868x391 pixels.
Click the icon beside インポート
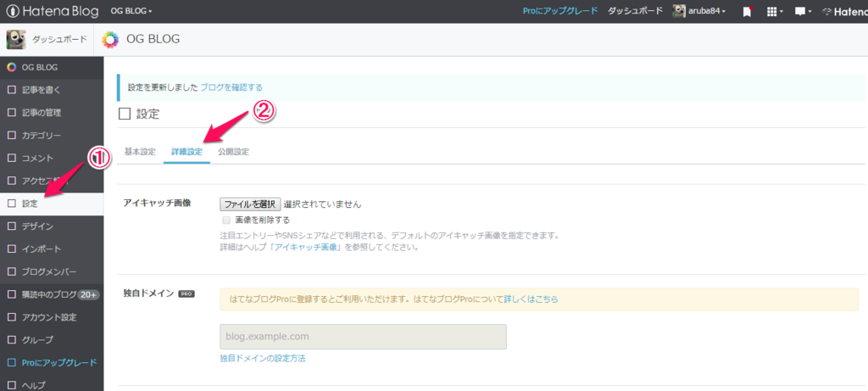[x=11, y=249]
